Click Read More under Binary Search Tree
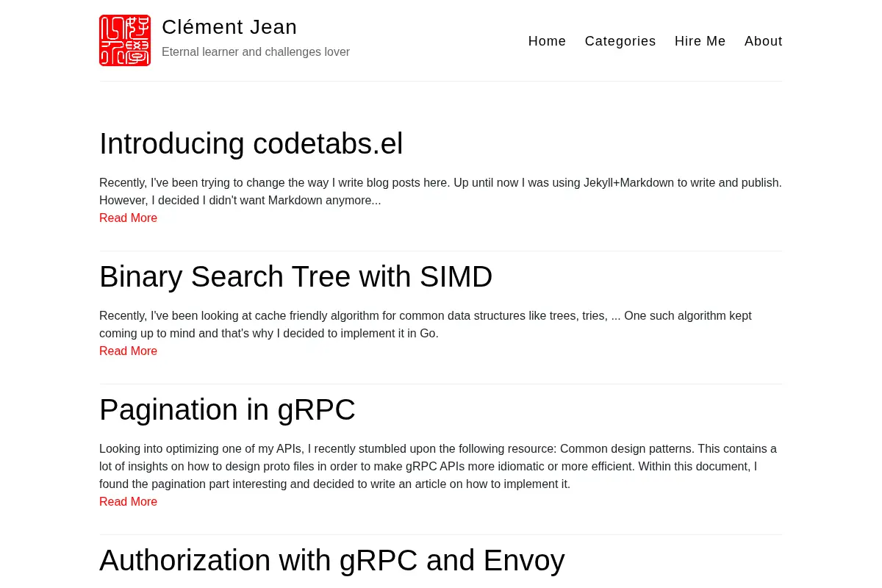Image resolution: width=882 pixels, height=588 pixels. tap(128, 351)
